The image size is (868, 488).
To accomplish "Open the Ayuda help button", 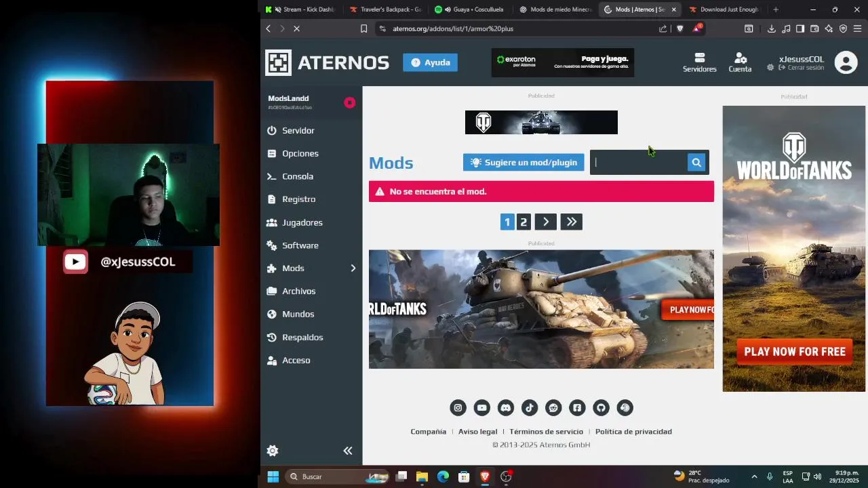I will click(430, 62).
